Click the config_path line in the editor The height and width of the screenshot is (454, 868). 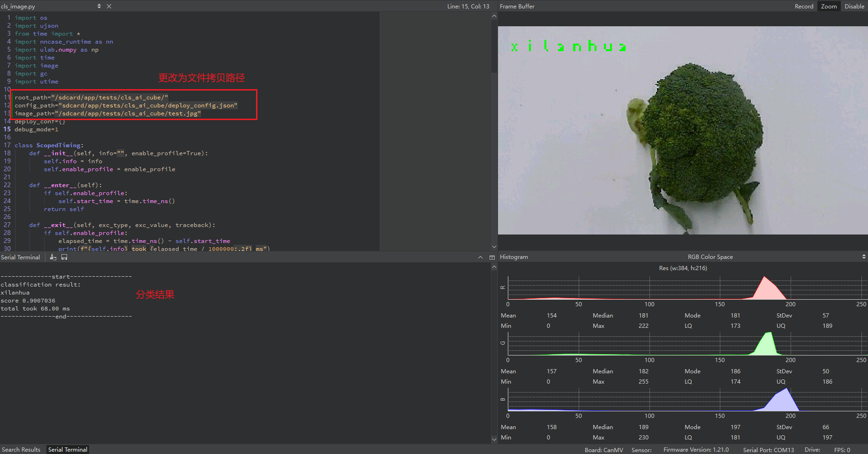126,106
